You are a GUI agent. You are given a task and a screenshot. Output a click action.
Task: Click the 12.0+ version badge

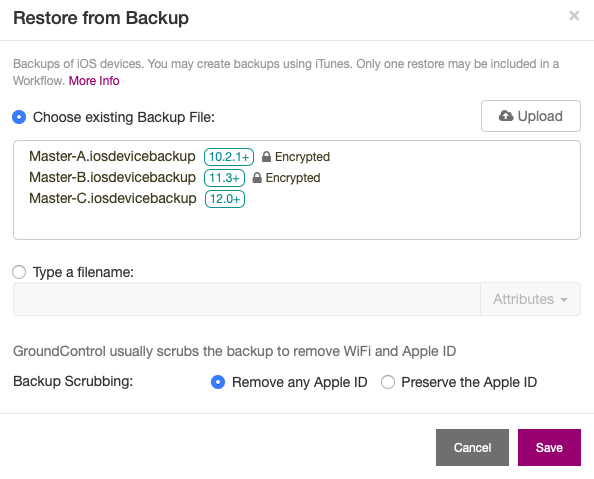click(225, 199)
